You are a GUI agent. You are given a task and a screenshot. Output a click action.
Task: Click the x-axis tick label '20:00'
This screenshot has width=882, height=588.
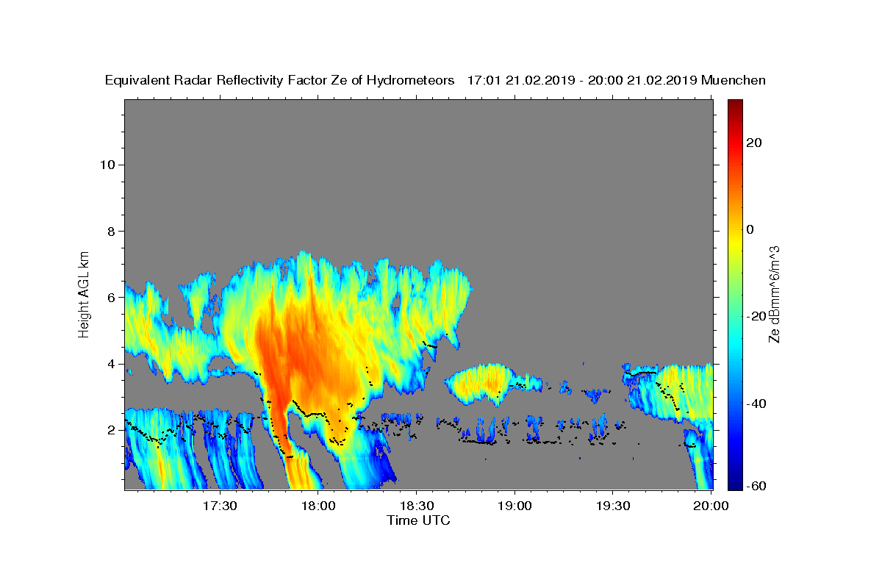[x=711, y=506]
